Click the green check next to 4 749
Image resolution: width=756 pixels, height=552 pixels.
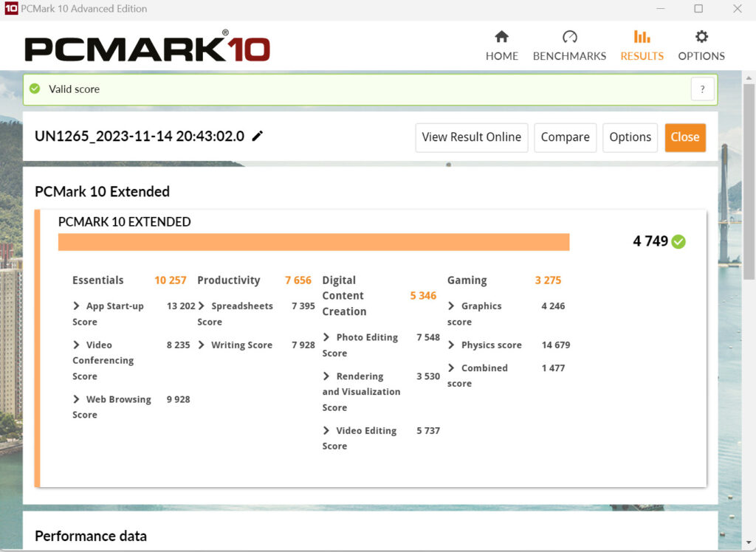pyautogui.click(x=678, y=241)
